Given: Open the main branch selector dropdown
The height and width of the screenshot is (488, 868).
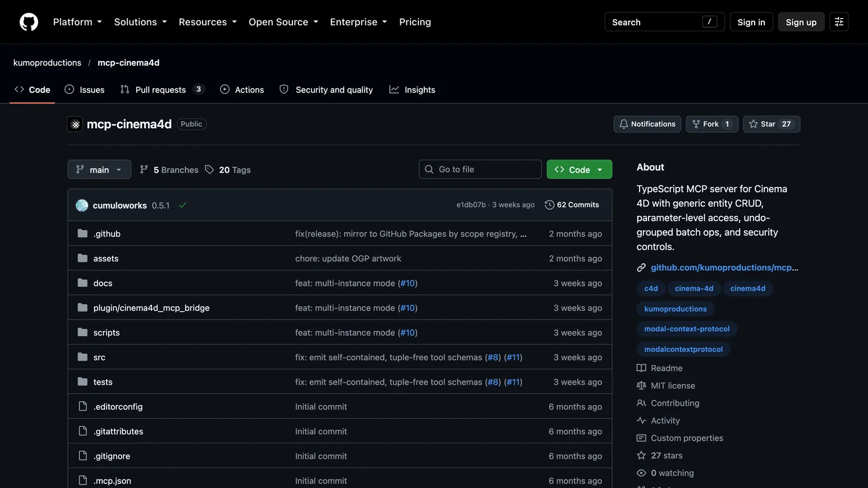Looking at the screenshot, I should coord(99,170).
